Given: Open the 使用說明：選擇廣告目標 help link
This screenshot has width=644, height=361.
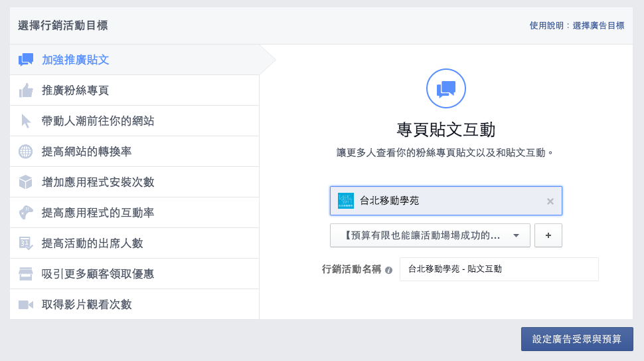Looking at the screenshot, I should pyautogui.click(x=577, y=25).
